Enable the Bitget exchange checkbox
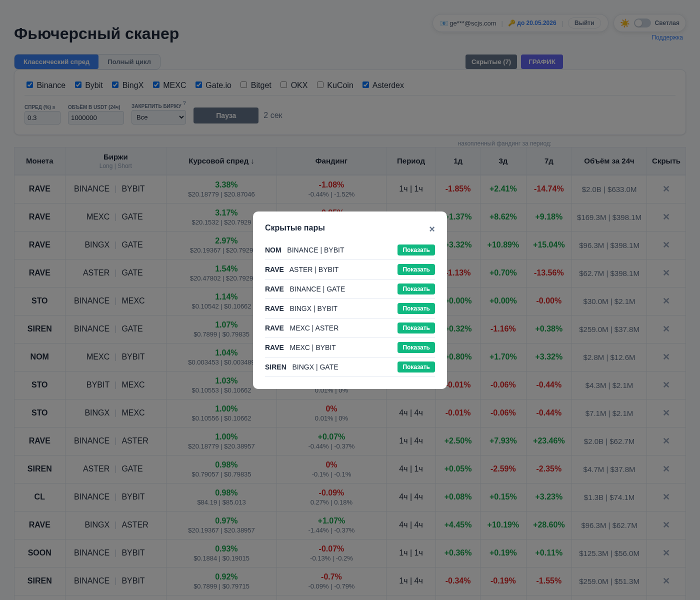This screenshot has height=600, width=700. pyautogui.click(x=244, y=85)
